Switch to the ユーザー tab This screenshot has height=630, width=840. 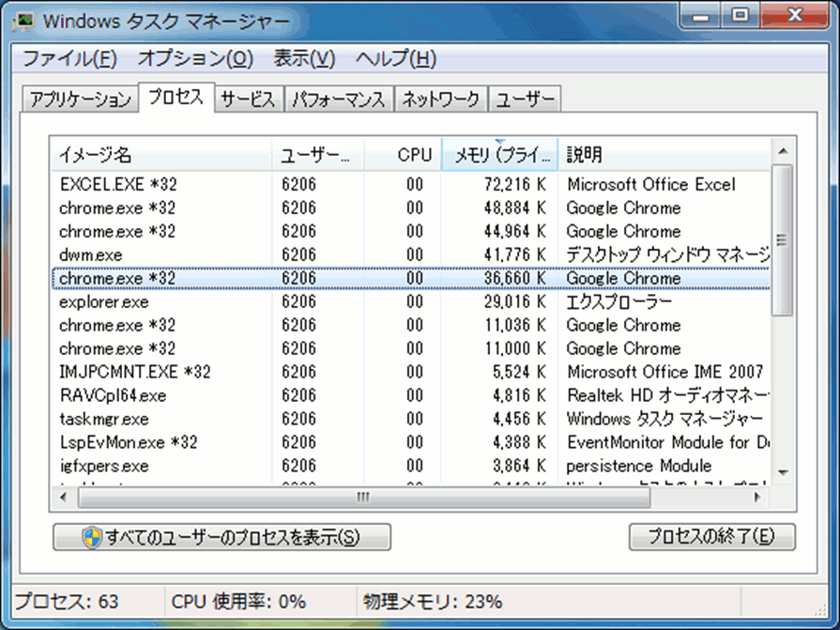point(526,100)
